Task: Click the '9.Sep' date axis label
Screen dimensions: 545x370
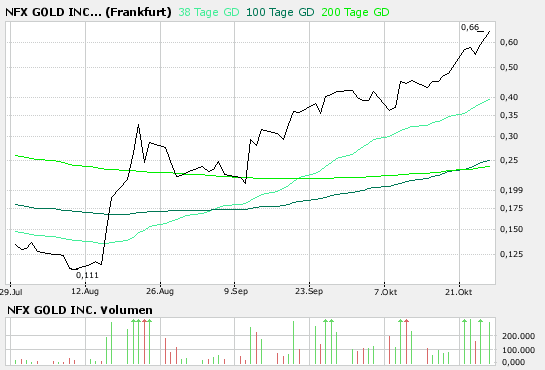Action: [236, 291]
